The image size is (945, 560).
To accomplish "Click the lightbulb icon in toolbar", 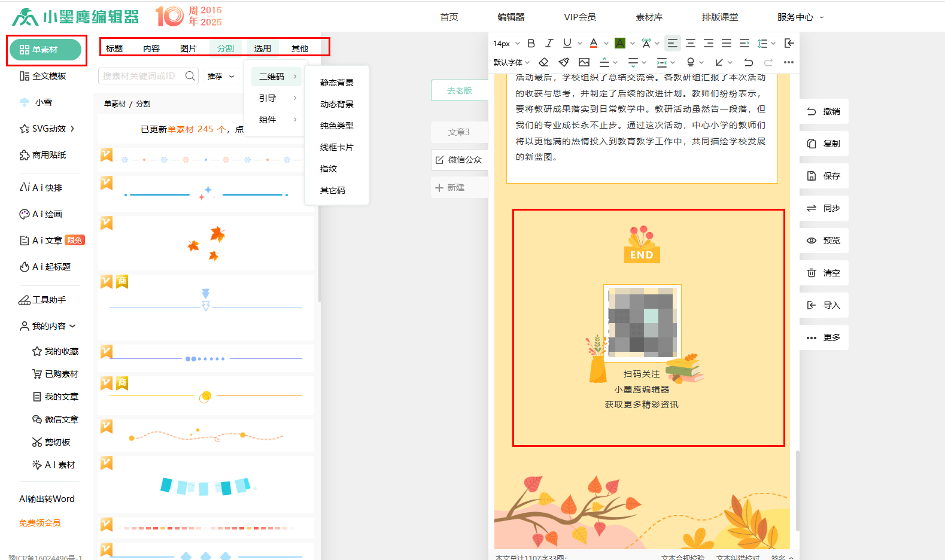I will pyautogui.click(x=691, y=62).
